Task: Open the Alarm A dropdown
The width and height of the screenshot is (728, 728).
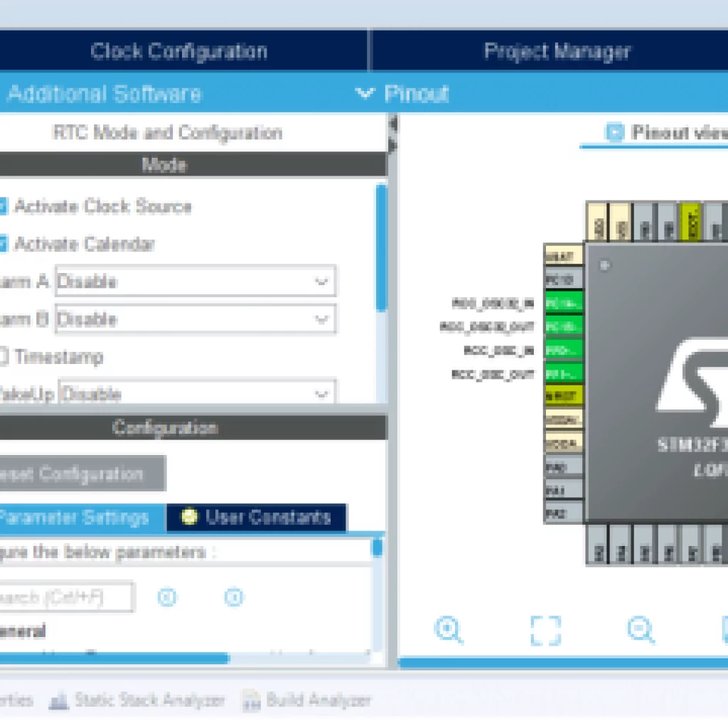Action: [195, 282]
